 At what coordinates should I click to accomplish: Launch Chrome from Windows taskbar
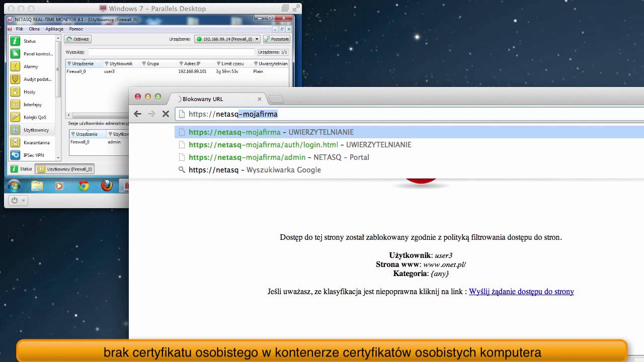84,186
